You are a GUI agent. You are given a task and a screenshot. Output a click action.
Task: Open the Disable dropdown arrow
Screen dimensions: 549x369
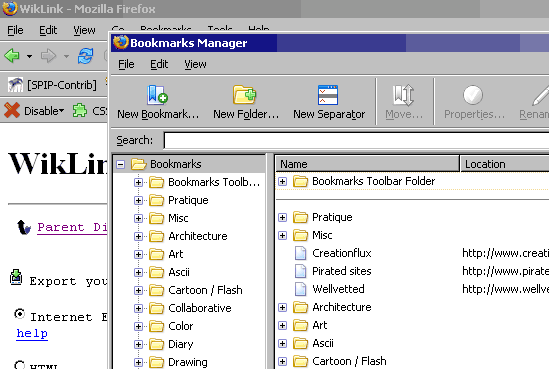pos(62,111)
